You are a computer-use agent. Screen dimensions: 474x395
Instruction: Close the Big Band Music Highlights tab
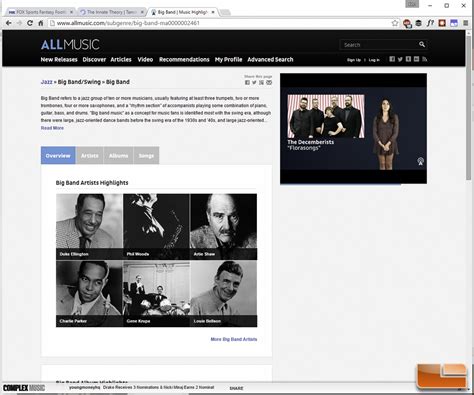click(213, 12)
